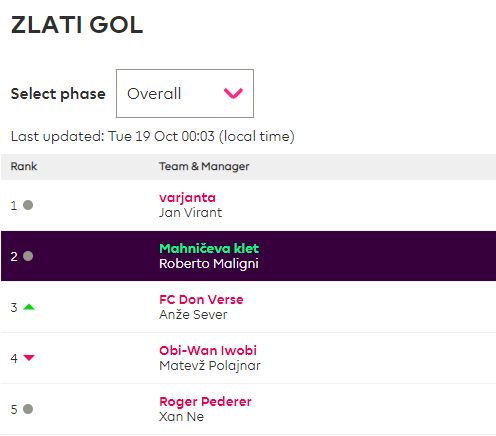This screenshot has width=496, height=436.
Task: Open the Roger Pederer team link
Action: (x=205, y=401)
